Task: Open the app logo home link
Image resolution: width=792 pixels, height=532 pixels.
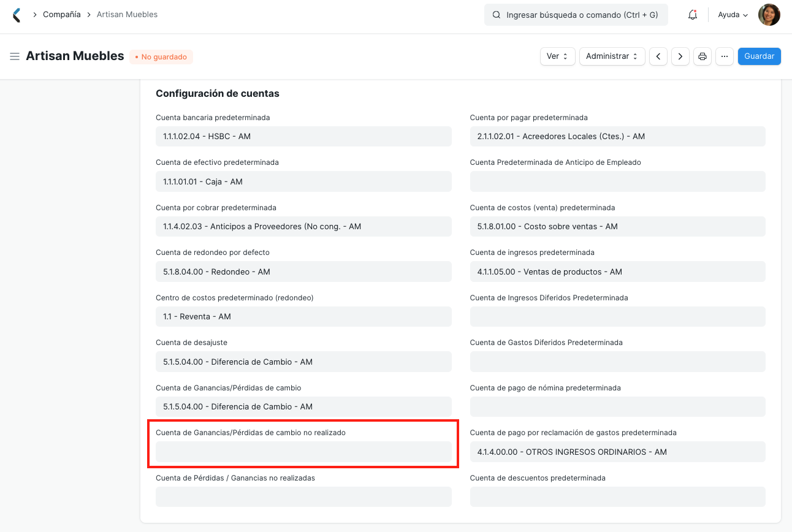Action: pos(17,15)
